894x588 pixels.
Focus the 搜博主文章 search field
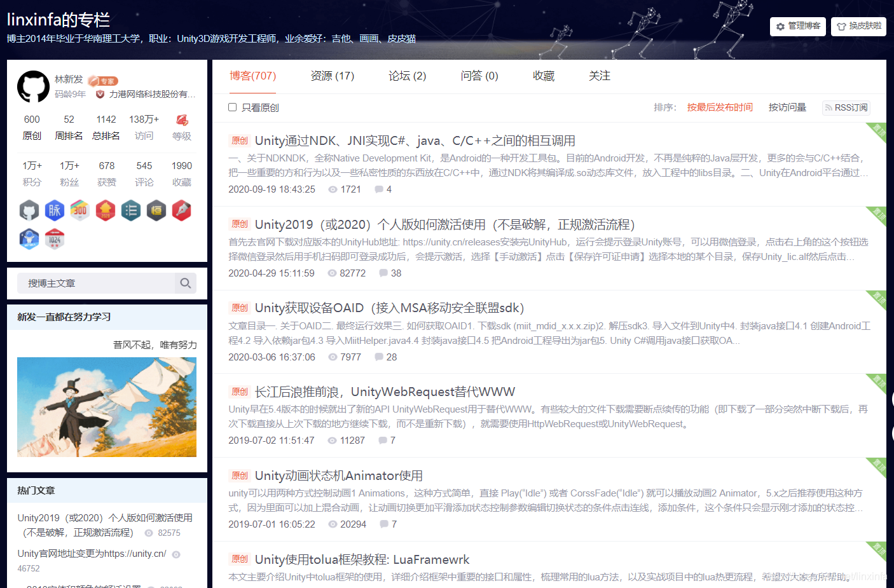coord(95,283)
